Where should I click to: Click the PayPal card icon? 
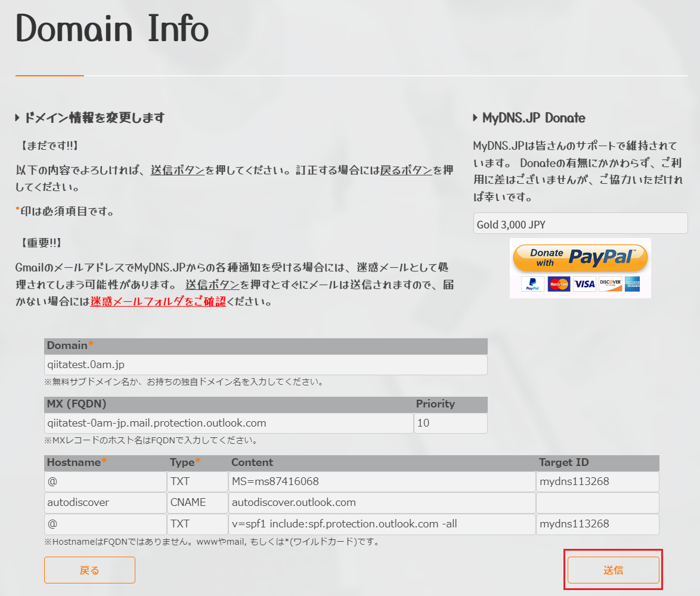pyautogui.click(x=532, y=284)
